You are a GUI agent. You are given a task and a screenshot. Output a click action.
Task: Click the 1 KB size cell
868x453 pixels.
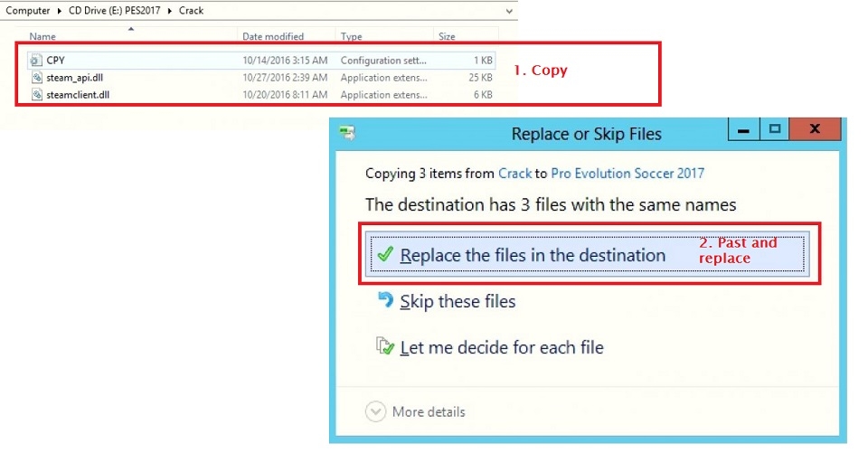pyautogui.click(x=483, y=61)
